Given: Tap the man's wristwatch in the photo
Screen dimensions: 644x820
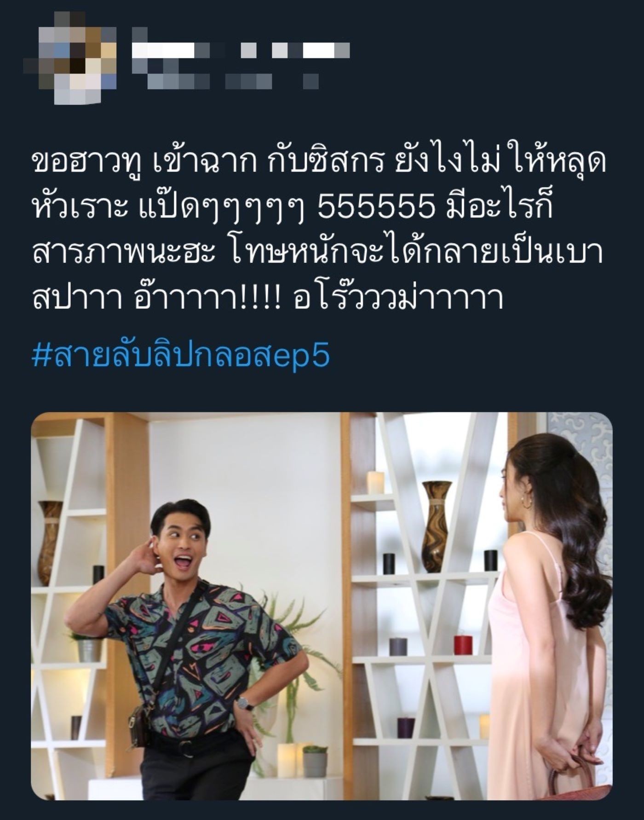Looking at the screenshot, I should point(242,703).
